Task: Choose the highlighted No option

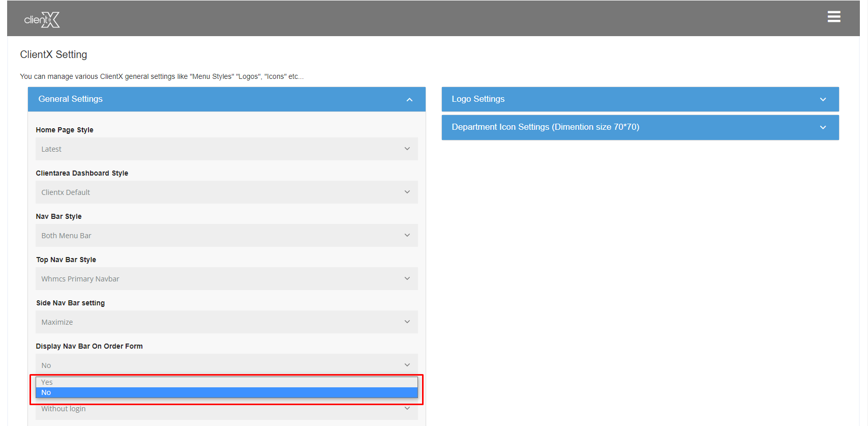Action: coord(226,393)
